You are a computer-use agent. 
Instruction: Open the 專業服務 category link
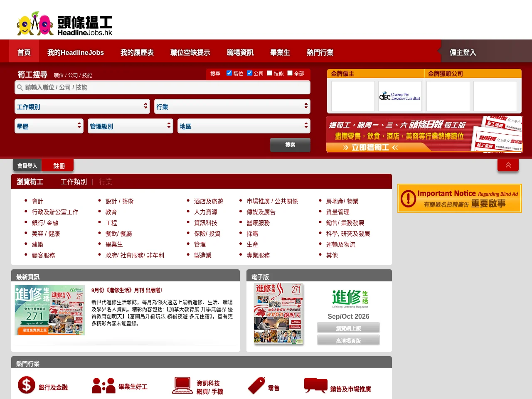coord(258,255)
